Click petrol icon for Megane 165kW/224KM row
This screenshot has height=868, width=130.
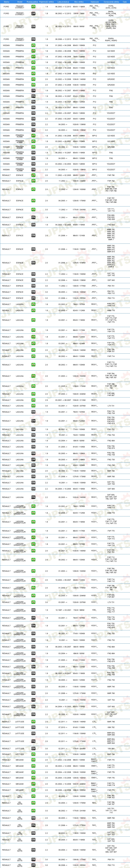click(x=33, y=790)
